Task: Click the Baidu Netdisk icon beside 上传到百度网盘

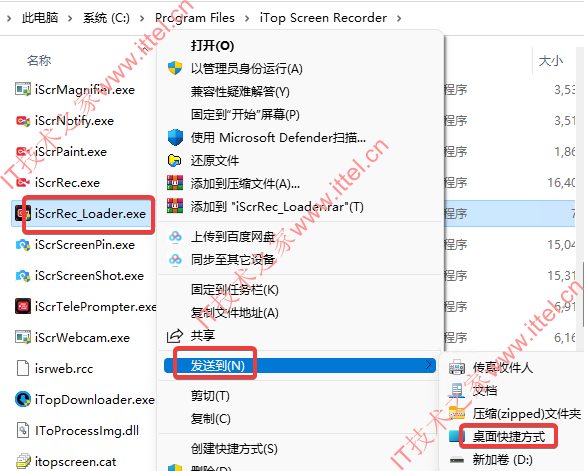Action: [x=175, y=236]
